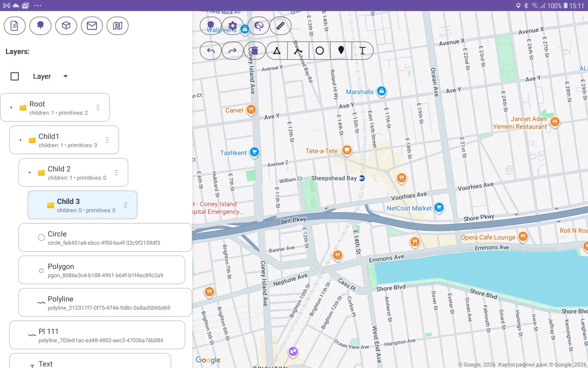Click the polyline_703e61ac identifier text
588x368 pixels.
click(101, 340)
